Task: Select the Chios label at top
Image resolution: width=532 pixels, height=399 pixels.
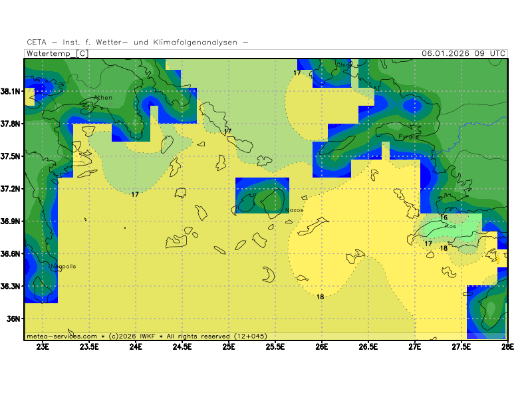Action: pyautogui.click(x=344, y=65)
